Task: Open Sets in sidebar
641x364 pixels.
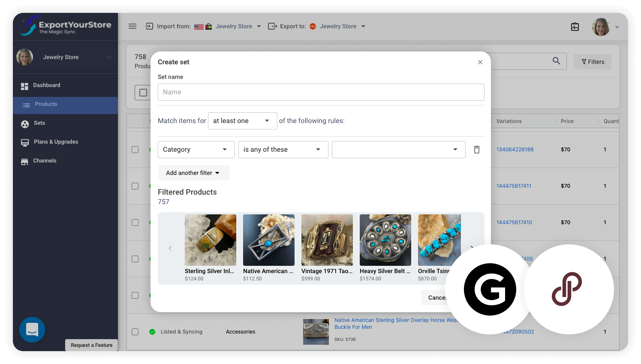Action: (x=39, y=123)
